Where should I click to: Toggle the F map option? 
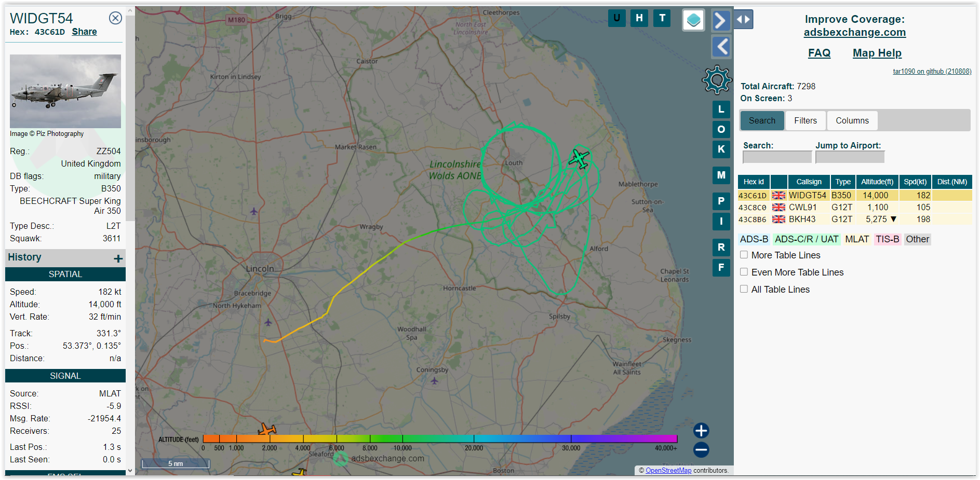[x=721, y=268]
